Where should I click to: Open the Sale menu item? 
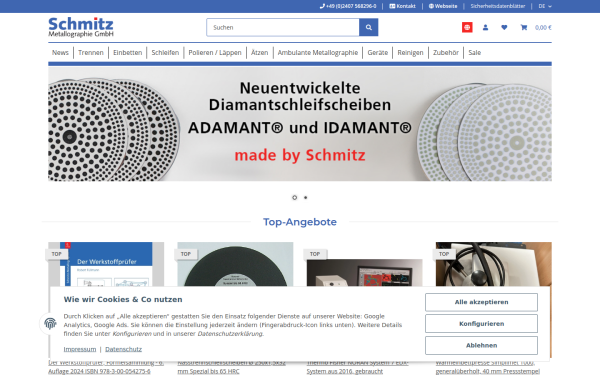(474, 52)
